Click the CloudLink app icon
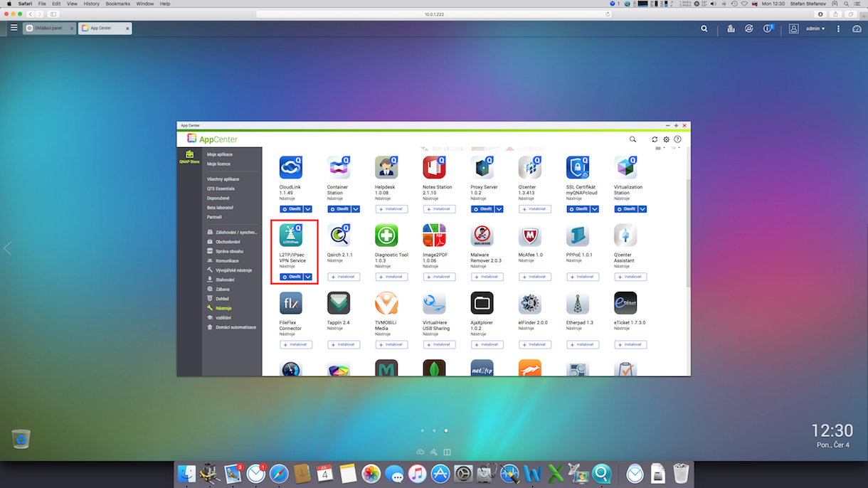The image size is (868, 488). 291,168
